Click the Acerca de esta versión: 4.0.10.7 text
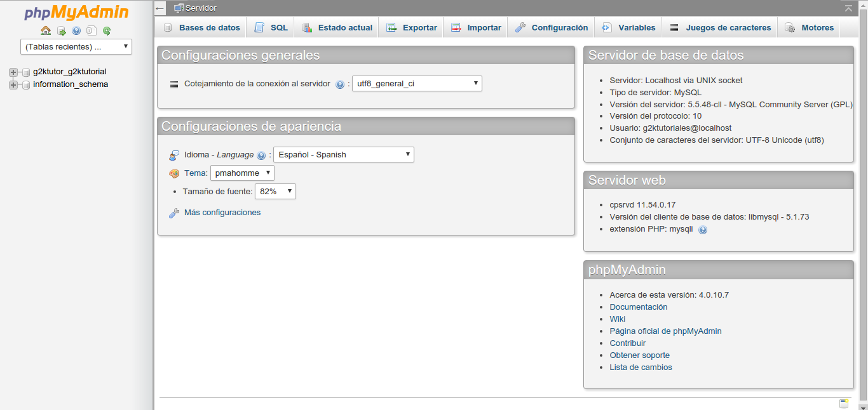868x410 pixels. click(x=669, y=294)
